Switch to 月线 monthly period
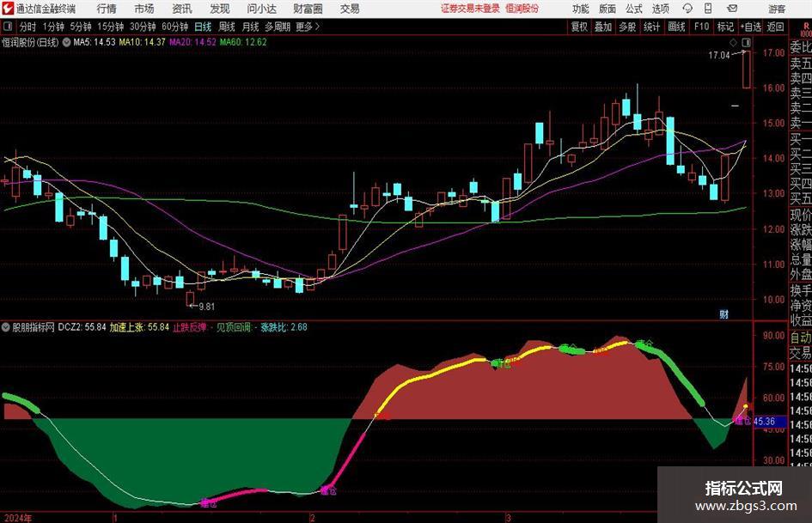The image size is (812, 523). tap(250, 27)
